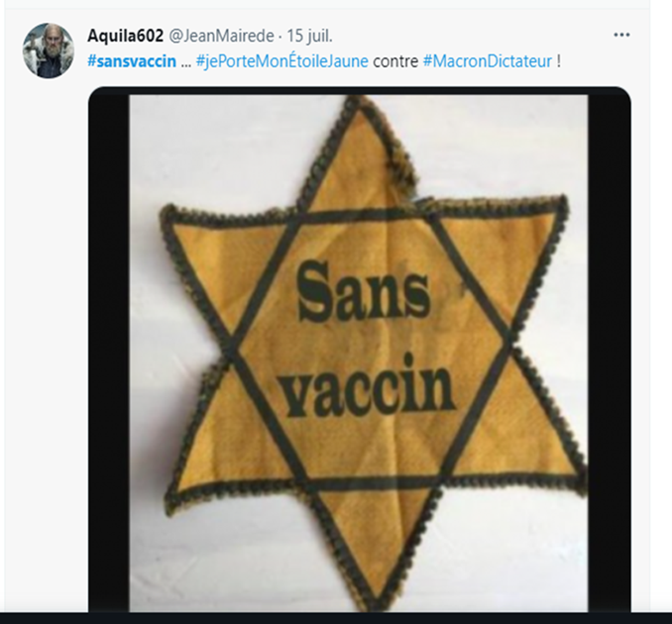Click the empty tweet area below the avatar
The width and height of the screenshot is (672, 624).
[x=47, y=343]
